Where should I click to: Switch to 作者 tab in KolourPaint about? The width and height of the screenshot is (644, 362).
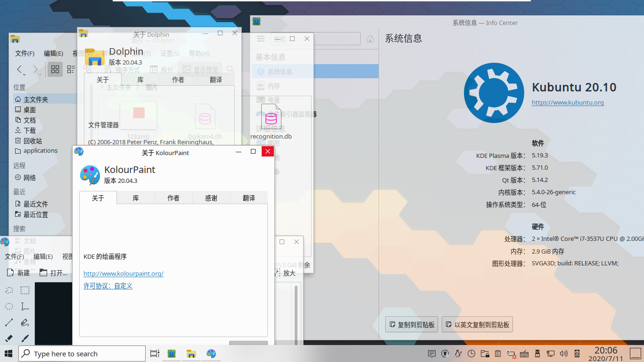click(x=173, y=198)
